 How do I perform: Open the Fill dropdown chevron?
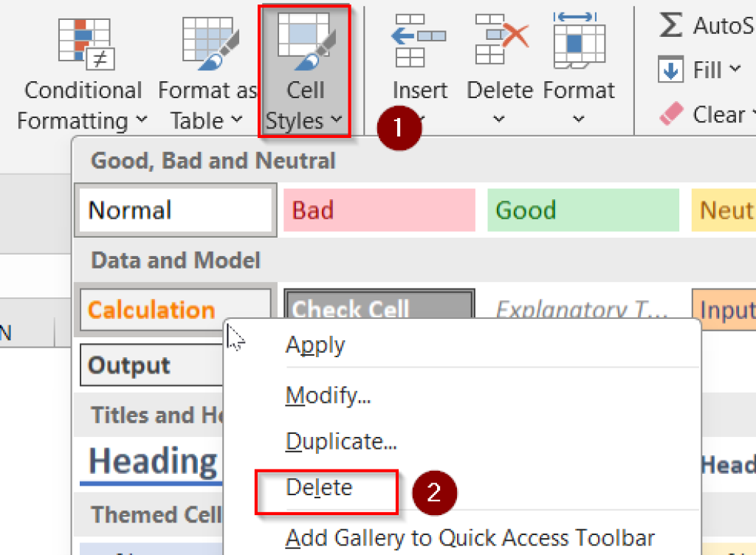pyautogui.click(x=736, y=69)
